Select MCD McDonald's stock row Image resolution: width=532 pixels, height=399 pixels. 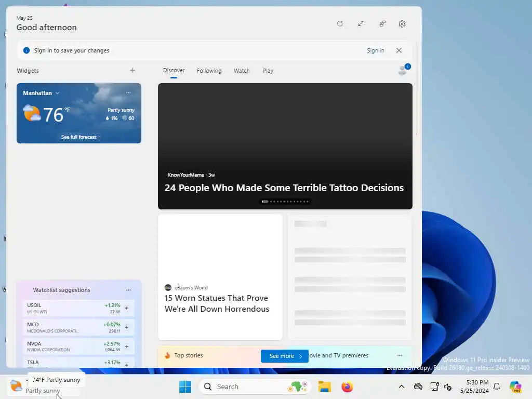78,327
